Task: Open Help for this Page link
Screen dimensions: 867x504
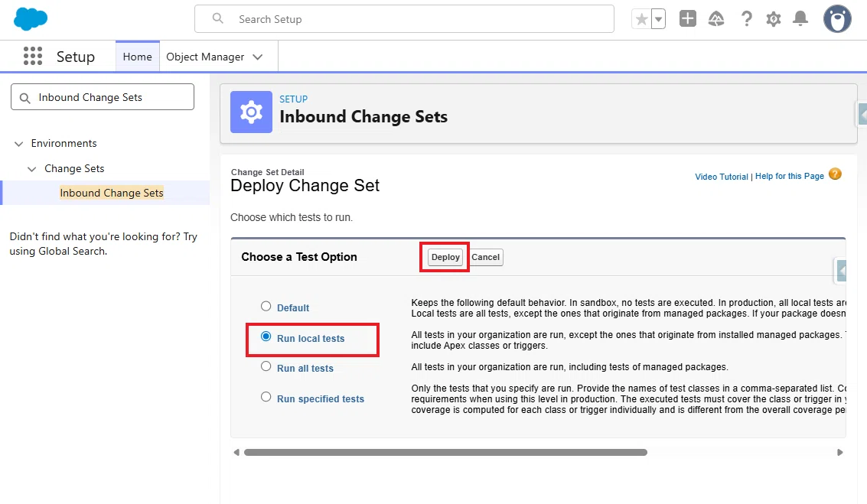Action: point(790,176)
